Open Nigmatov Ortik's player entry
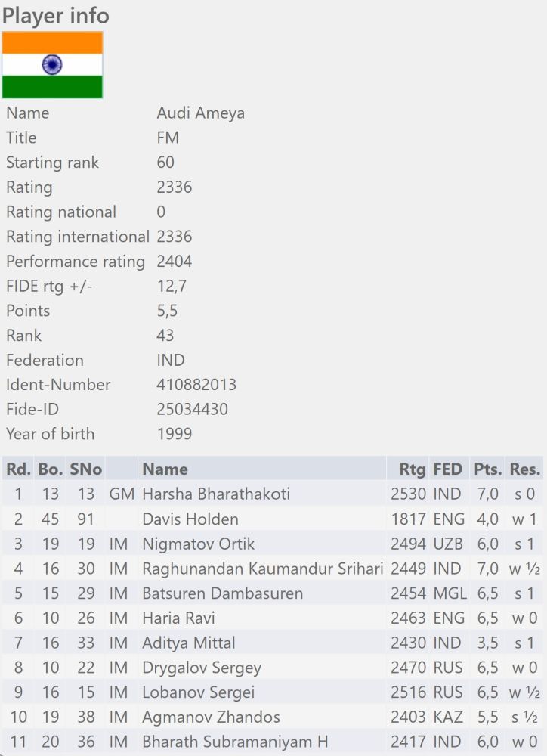Image resolution: width=547 pixels, height=756 pixels. point(199,544)
